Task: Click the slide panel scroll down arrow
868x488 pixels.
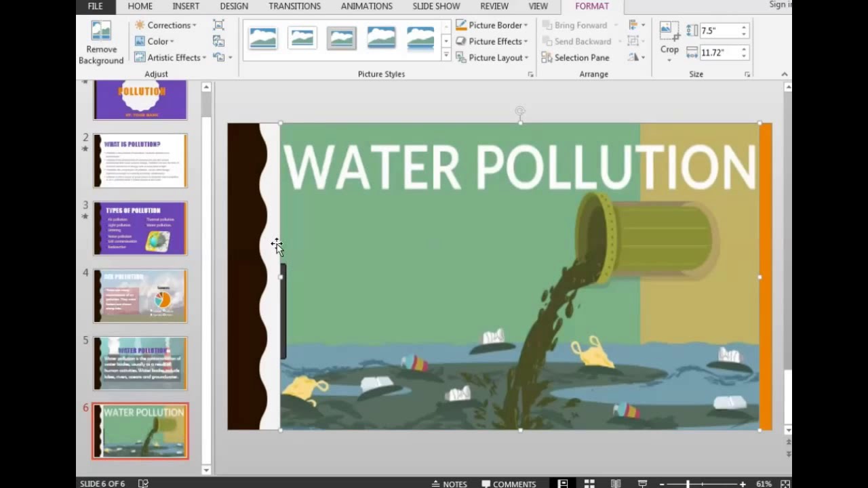Action: coord(206,470)
